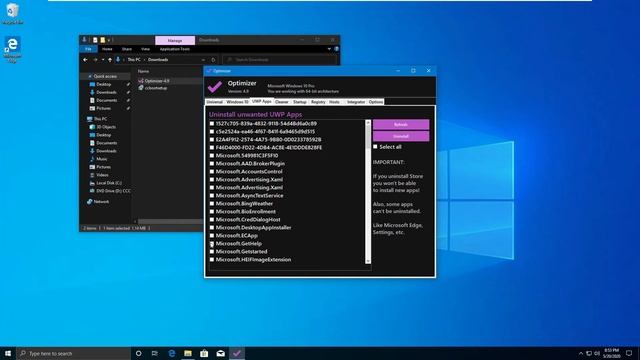Expand the File Explorer ribbon chevron

[x=329, y=49]
